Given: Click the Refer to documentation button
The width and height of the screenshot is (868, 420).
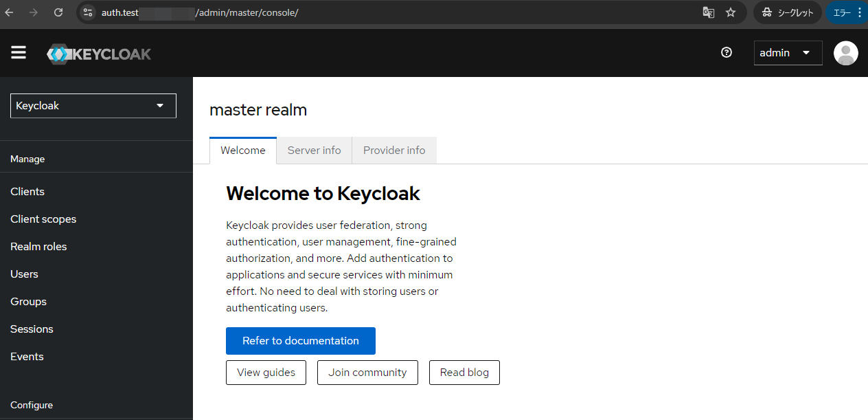Looking at the screenshot, I should click(x=300, y=340).
